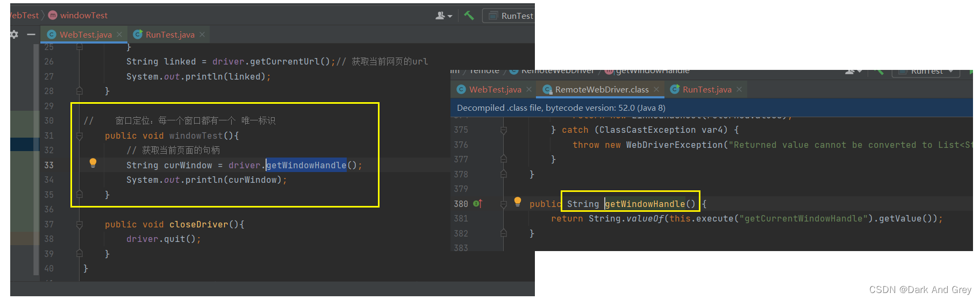
Task: Click highlighted getWindowHandle call on line 33
Action: (306, 165)
